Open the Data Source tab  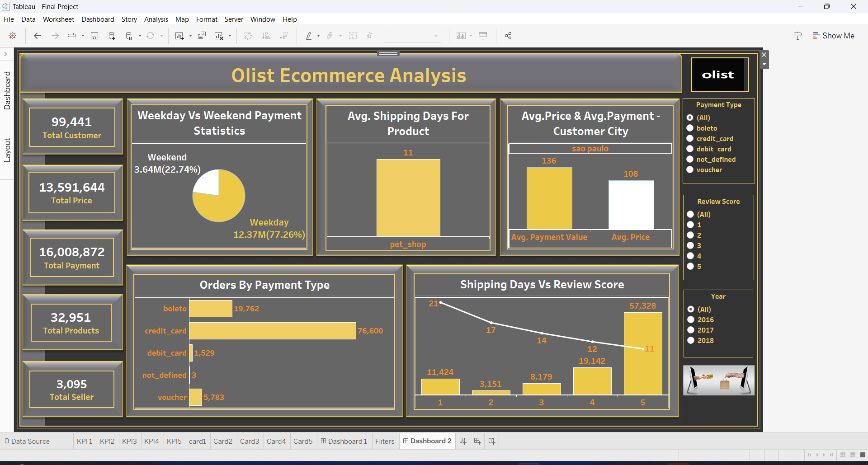27,442
